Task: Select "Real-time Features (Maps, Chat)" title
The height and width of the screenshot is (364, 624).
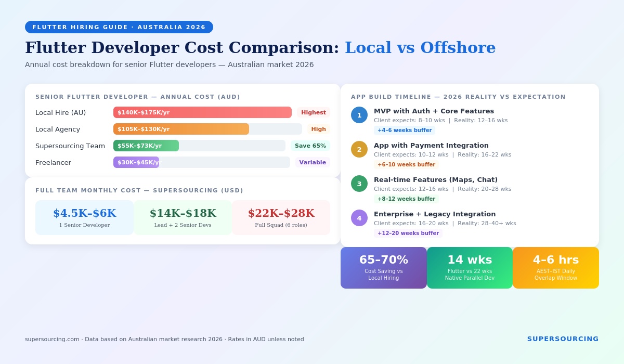Action: tap(436, 179)
